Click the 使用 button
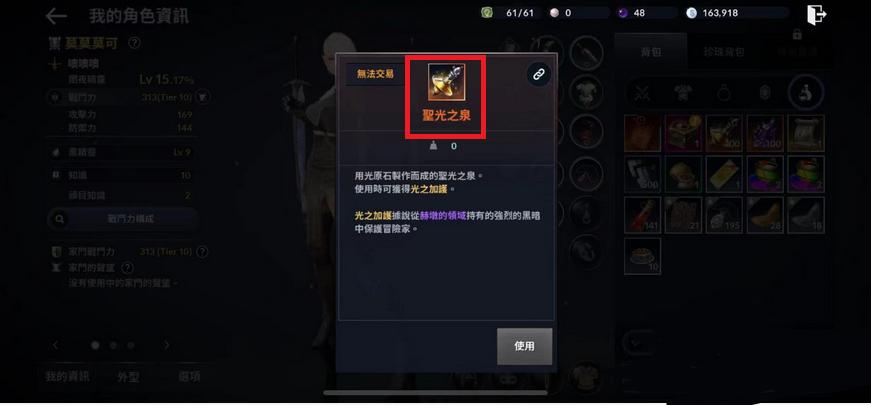The width and height of the screenshot is (871, 405). point(524,346)
